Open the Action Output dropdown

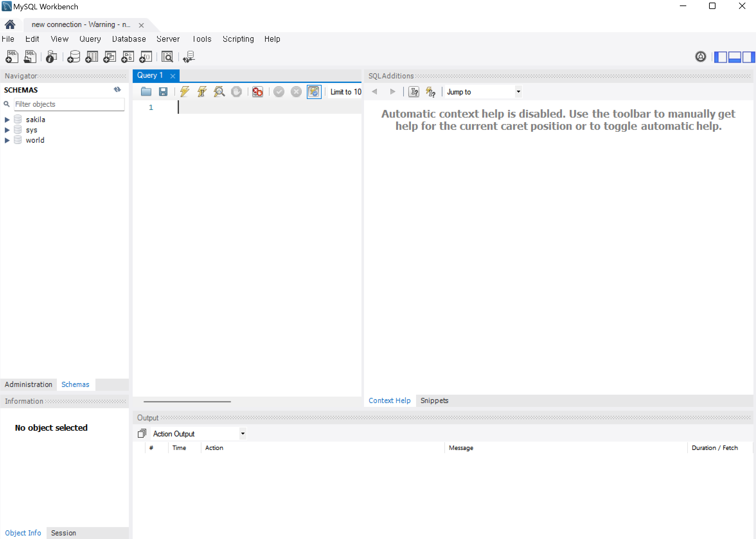pyautogui.click(x=243, y=434)
